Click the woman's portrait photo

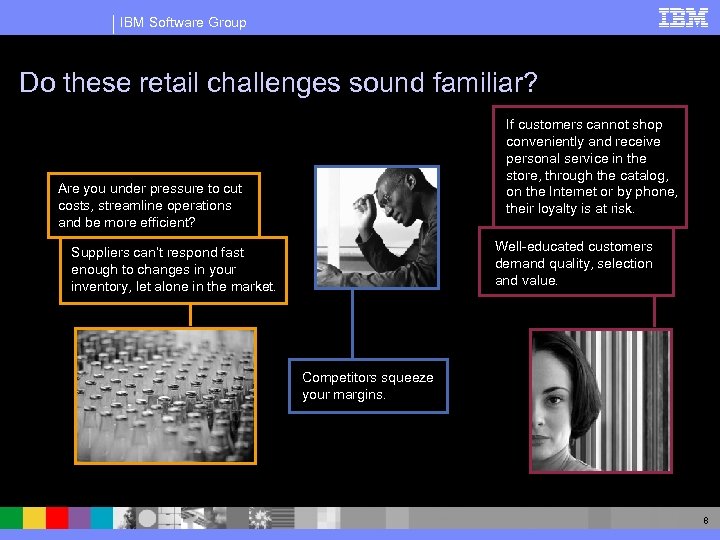point(601,400)
